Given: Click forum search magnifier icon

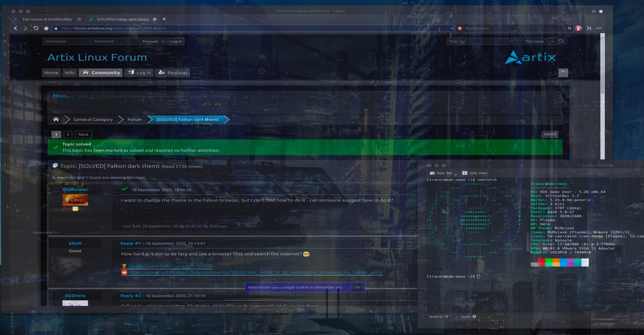Looking at the screenshot, I should (561, 41).
